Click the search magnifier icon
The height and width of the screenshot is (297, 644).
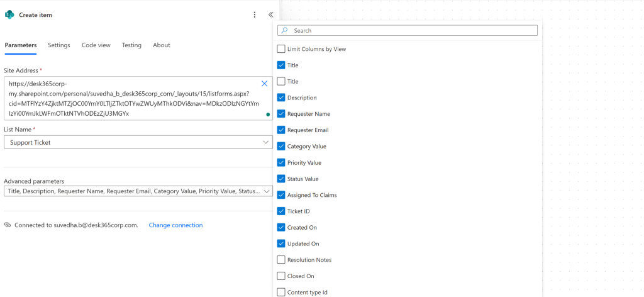284,30
